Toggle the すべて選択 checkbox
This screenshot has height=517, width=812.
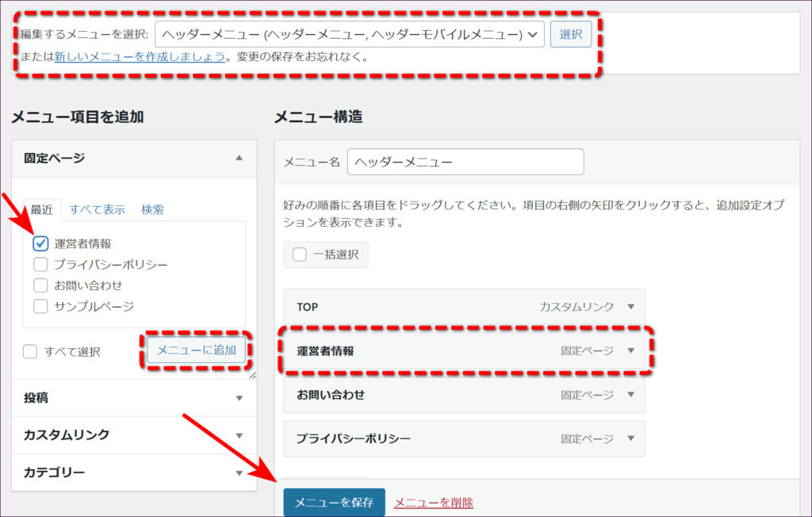30,351
